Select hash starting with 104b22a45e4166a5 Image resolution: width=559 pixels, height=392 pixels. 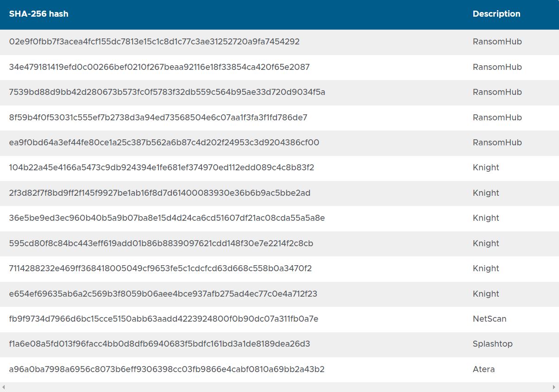coord(162,168)
